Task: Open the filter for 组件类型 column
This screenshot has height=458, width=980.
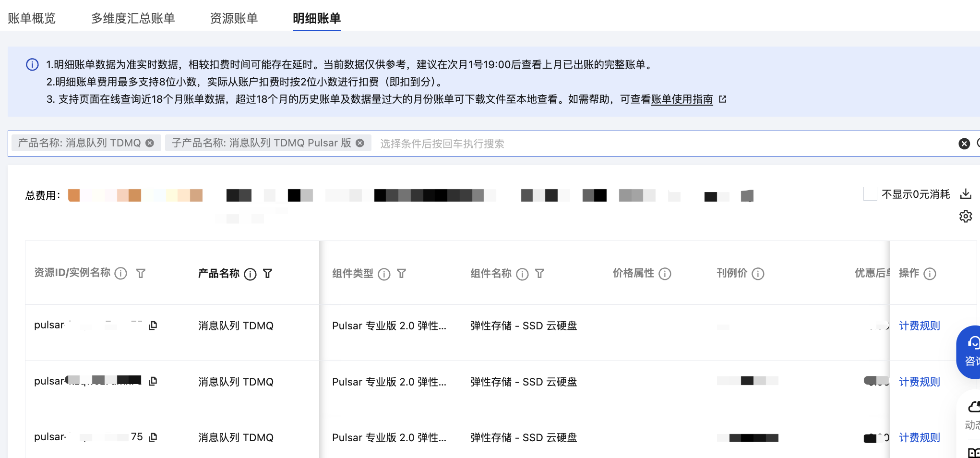Action: tap(402, 274)
